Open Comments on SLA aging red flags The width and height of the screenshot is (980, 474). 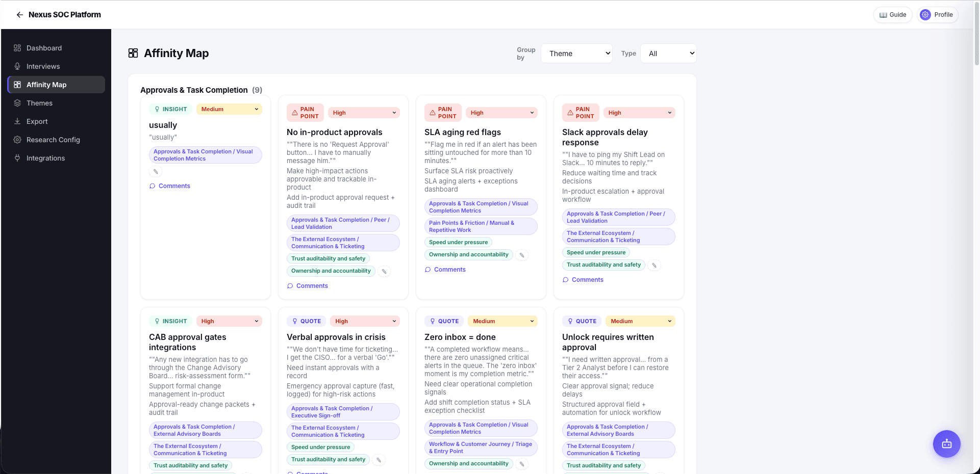[445, 270]
